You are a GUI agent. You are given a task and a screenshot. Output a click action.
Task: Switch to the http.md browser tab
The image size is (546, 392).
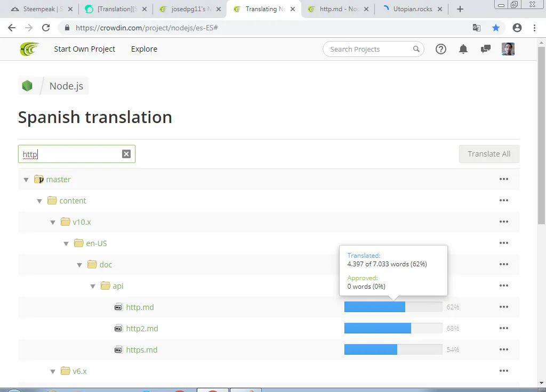[x=339, y=9]
